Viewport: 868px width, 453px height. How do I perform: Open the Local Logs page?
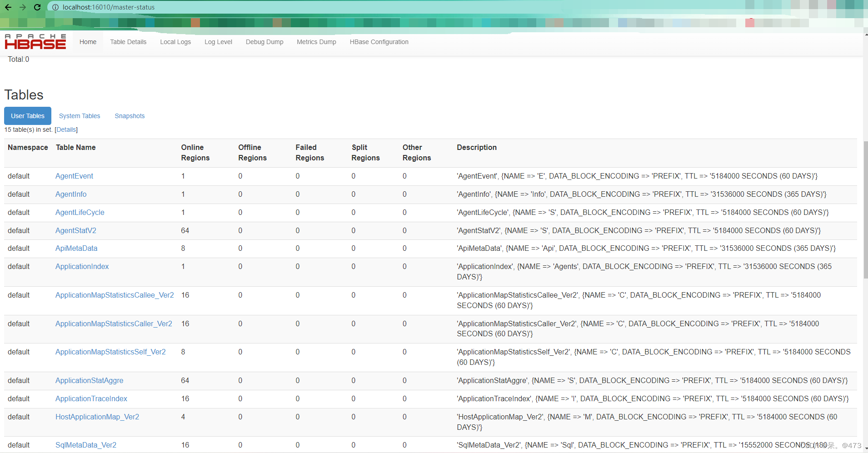tap(175, 42)
